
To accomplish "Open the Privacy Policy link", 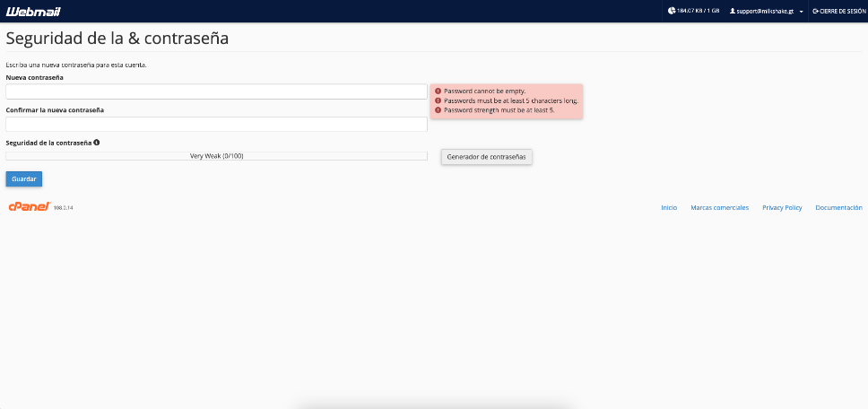I will [782, 207].
